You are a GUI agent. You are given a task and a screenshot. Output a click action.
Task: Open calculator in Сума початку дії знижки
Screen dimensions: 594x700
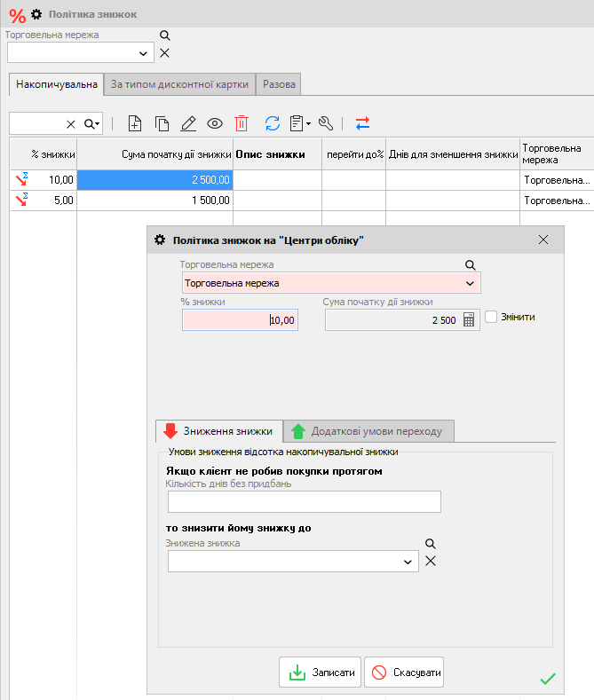pyautogui.click(x=470, y=320)
